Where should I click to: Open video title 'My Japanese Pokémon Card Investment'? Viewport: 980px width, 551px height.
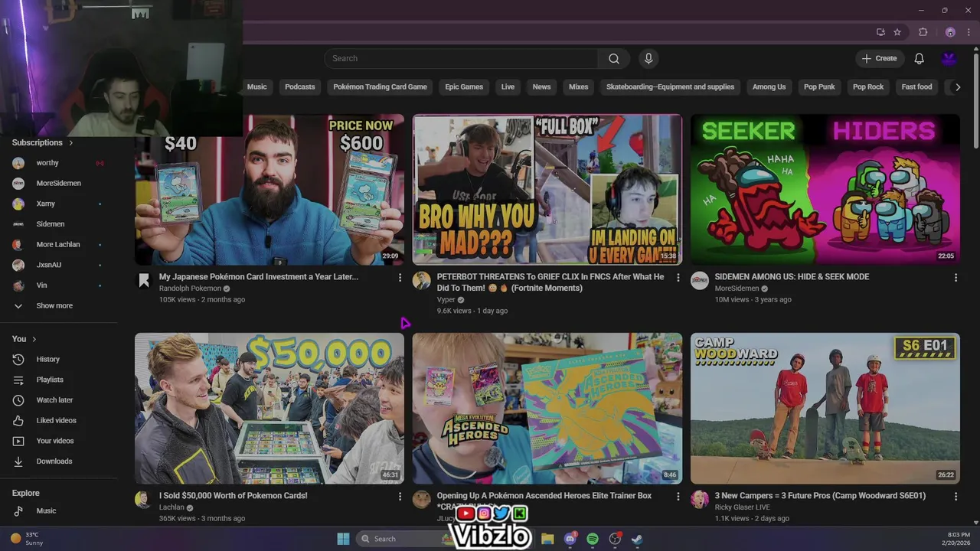pyautogui.click(x=259, y=277)
